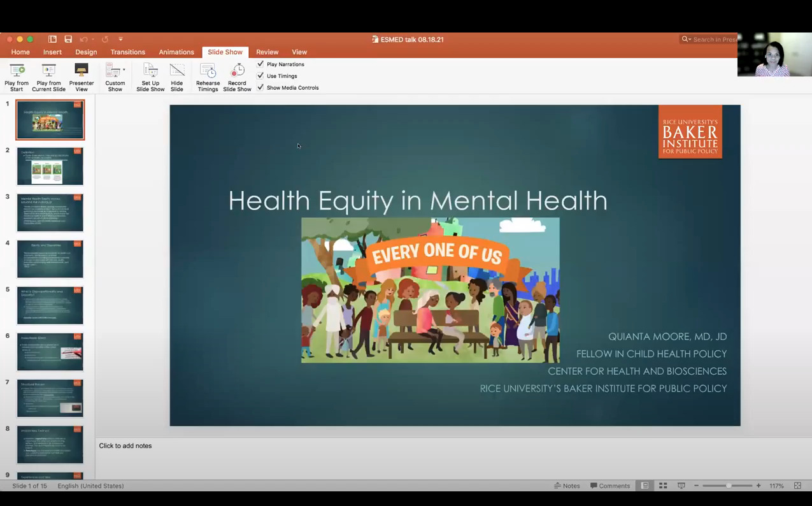Click the Every One Of Us illustration

pos(431,290)
